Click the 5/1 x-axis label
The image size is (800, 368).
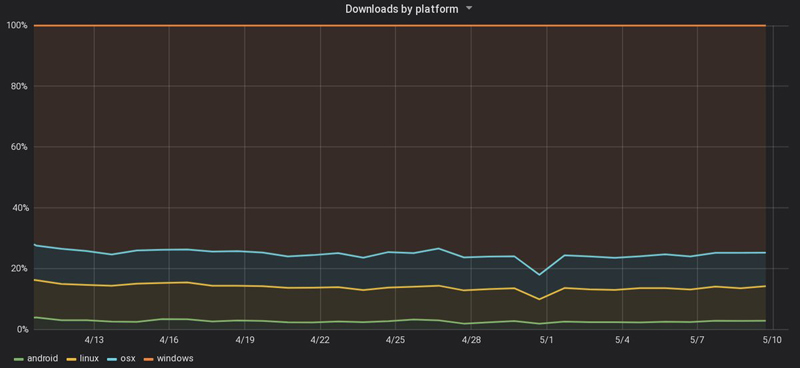546,340
